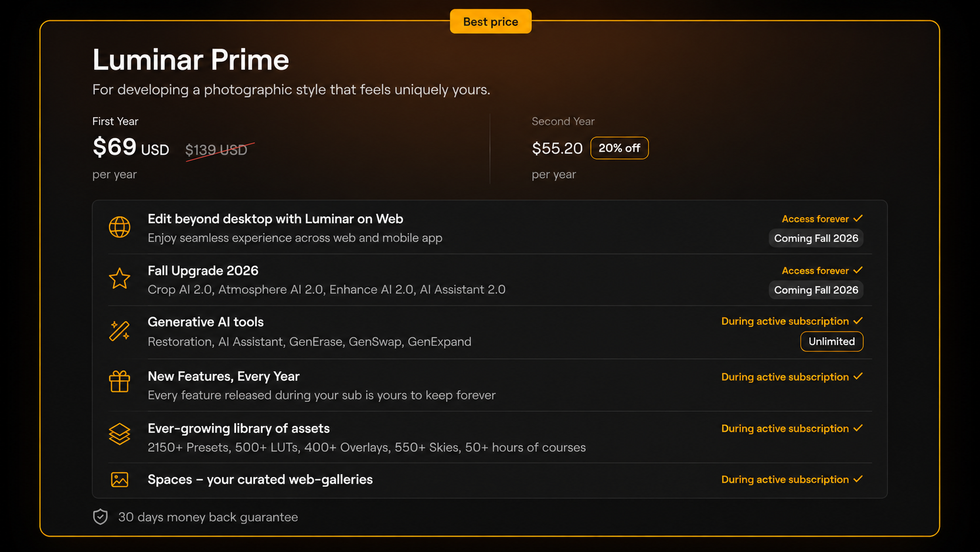Viewport: 980px width, 552px height.
Task: Click the $55.20 second year price
Action: pos(557,148)
